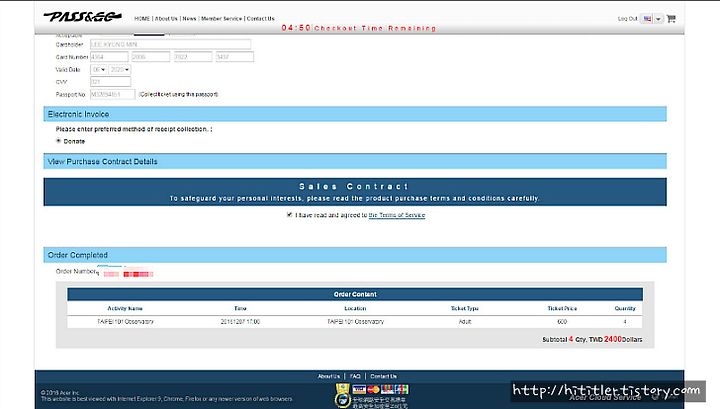Select the Donate radio option
This screenshot has height=409, width=720.
[x=58, y=140]
